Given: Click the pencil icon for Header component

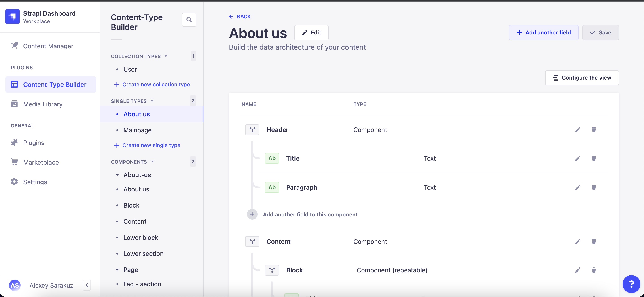Looking at the screenshot, I should click(x=578, y=130).
